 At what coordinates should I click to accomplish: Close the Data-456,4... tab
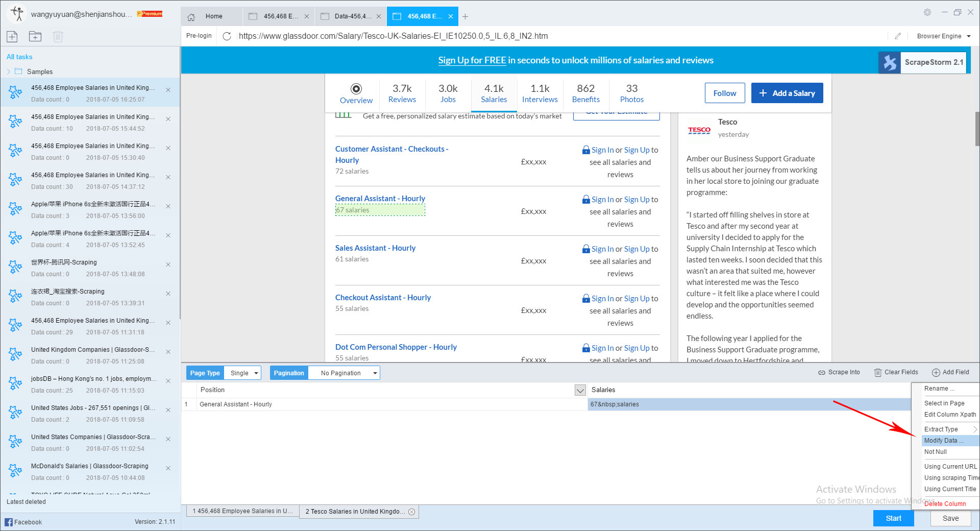coord(379,16)
